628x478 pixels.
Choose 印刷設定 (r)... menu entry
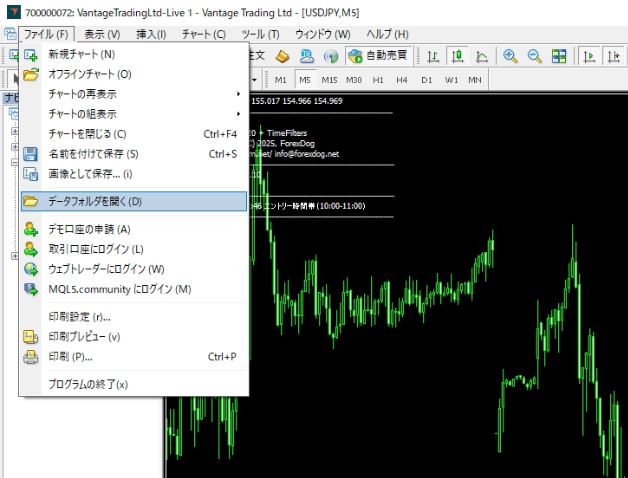134,317
